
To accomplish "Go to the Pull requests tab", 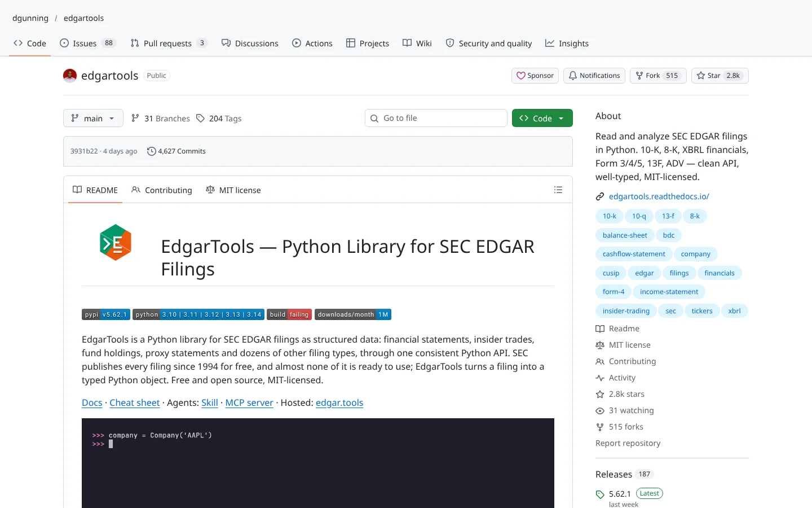I will pyautogui.click(x=169, y=43).
